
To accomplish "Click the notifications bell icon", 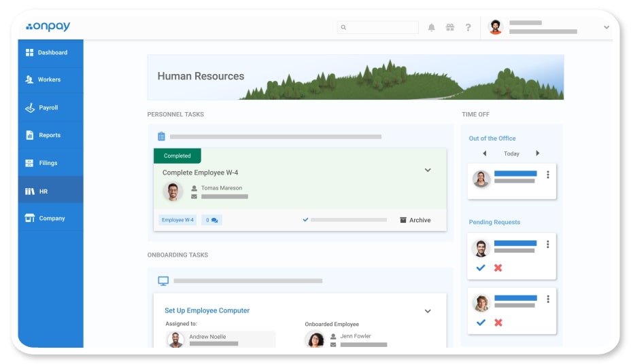I will [431, 28].
